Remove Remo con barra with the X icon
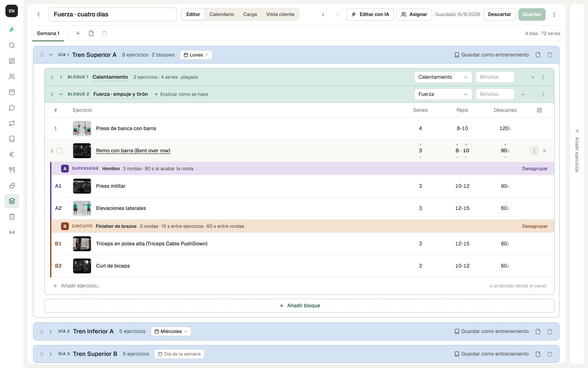 pyautogui.click(x=544, y=151)
